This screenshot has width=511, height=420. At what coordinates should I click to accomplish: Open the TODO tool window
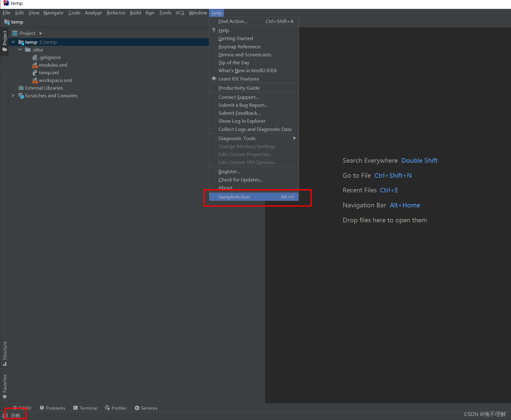[x=22, y=408]
